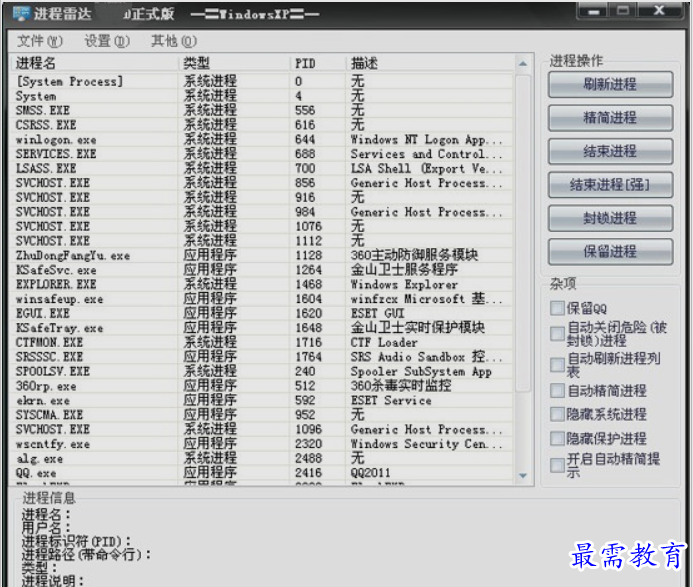Viewport: 693px width, 587px height.
Task: Select the winsafeup.exe row
Action: (262, 299)
